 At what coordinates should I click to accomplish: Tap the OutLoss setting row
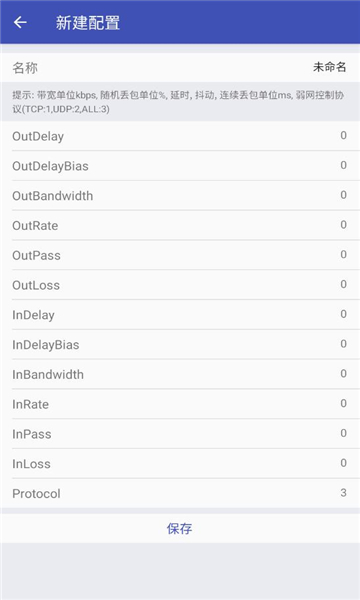(180, 285)
